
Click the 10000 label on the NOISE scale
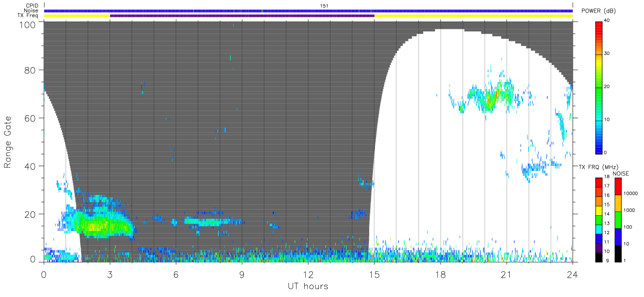click(x=630, y=194)
